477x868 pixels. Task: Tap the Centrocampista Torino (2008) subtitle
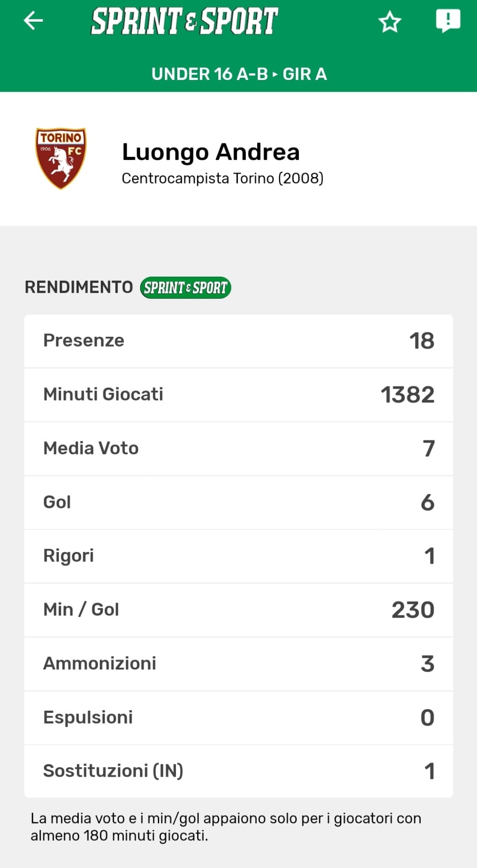coord(222,179)
